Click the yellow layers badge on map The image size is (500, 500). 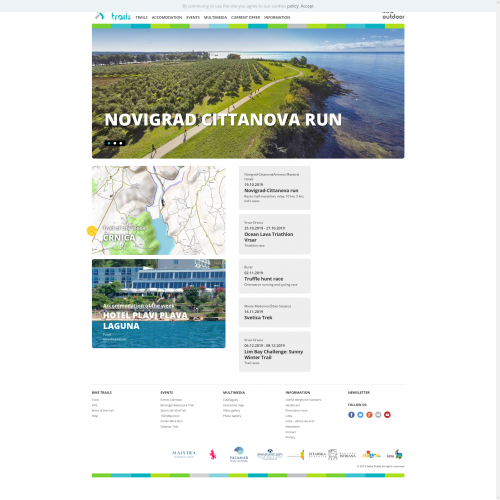92,231
